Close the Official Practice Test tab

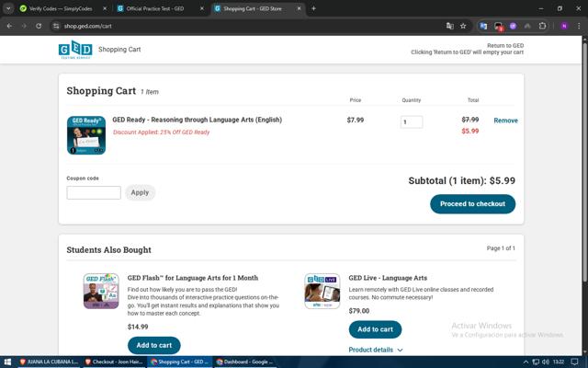point(202,8)
